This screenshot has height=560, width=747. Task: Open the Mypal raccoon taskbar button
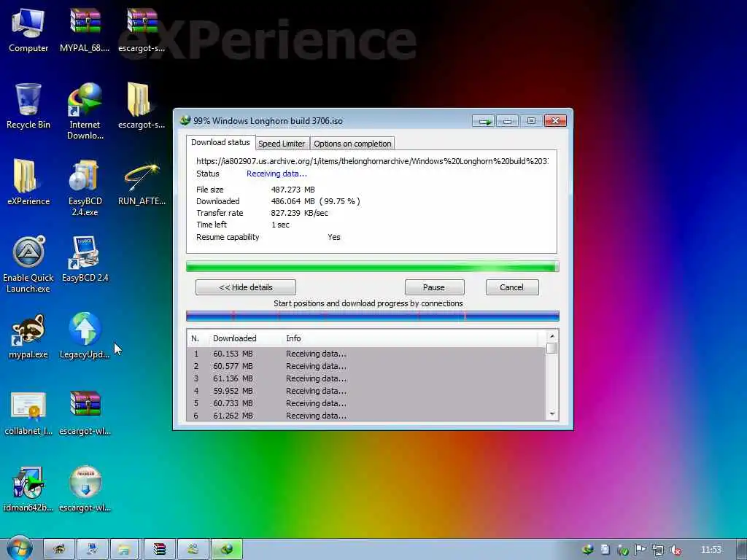click(59, 549)
